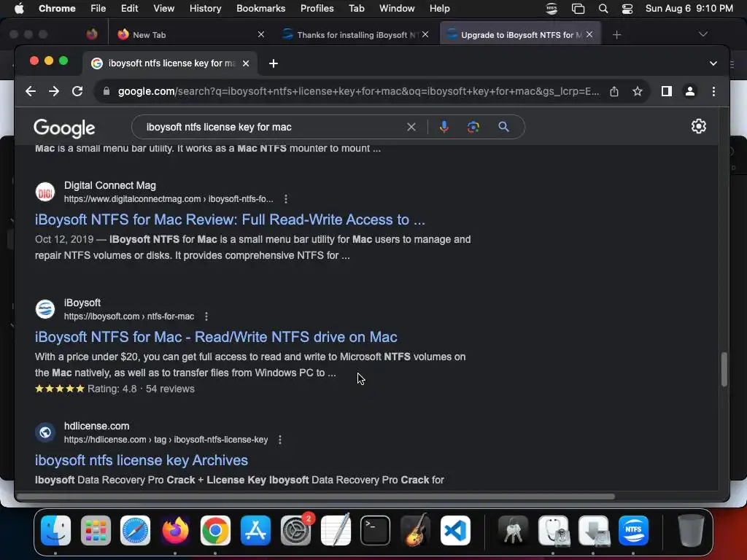Screen dimensions: 747x560
Task: Open Keychain Access from the Dock
Action: (513, 530)
